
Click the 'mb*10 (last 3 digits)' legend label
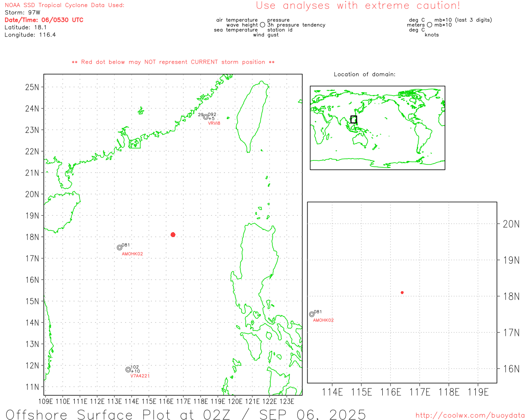coord(463,20)
